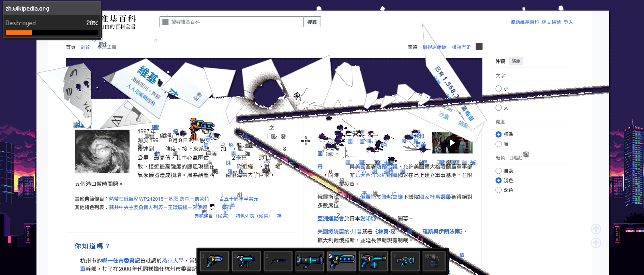This screenshot has height=275, width=644.
Task: Click the 建立帳號 link
Action: click(551, 22)
